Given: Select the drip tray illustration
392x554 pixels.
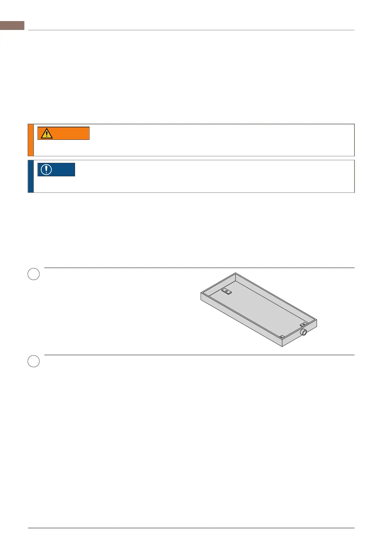Looking at the screenshot, I should click(259, 310).
